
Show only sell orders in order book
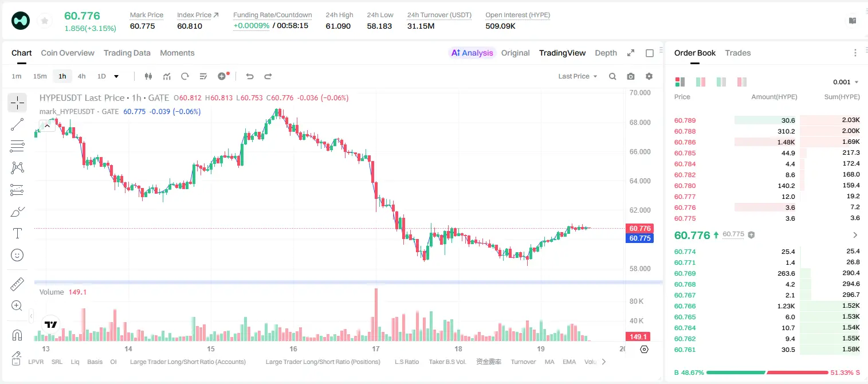[741, 82]
